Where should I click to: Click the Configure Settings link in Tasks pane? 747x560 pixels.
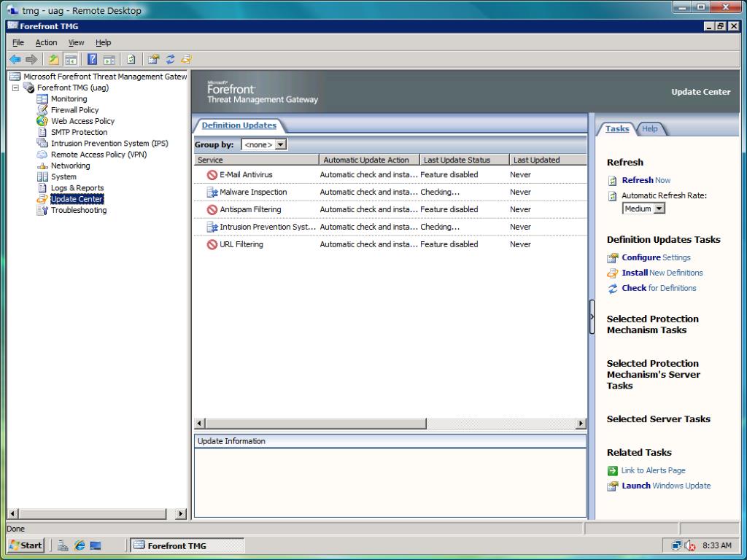click(656, 257)
